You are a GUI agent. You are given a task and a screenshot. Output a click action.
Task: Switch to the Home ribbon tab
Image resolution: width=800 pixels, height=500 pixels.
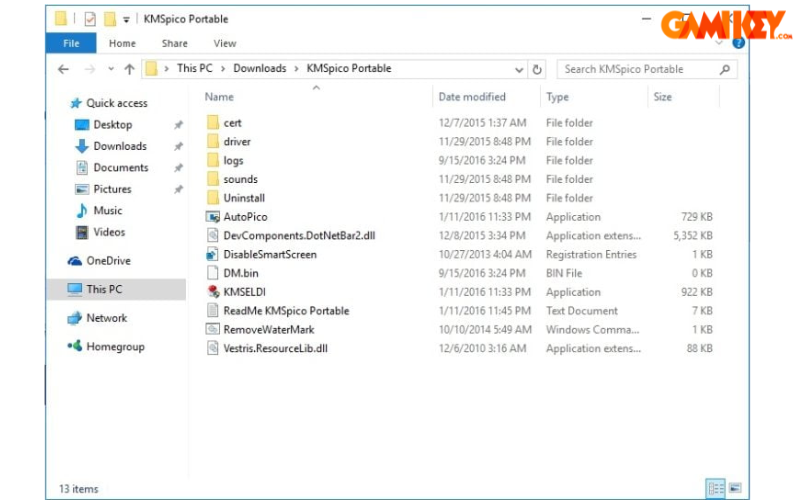122,43
